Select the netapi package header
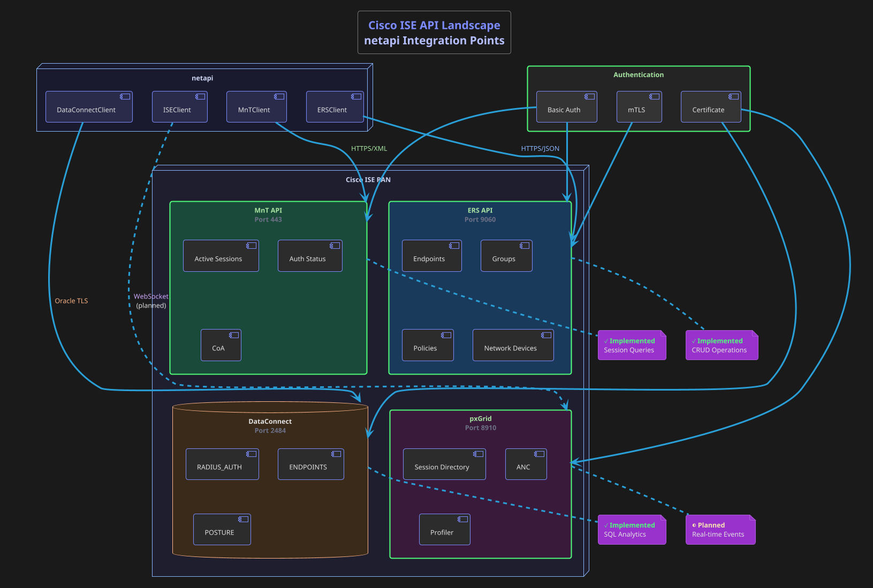 click(202, 78)
